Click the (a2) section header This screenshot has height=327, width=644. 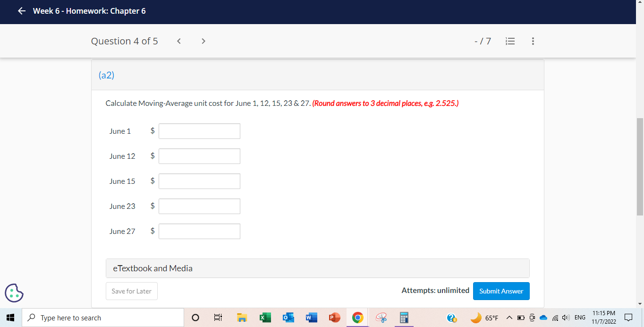point(318,75)
